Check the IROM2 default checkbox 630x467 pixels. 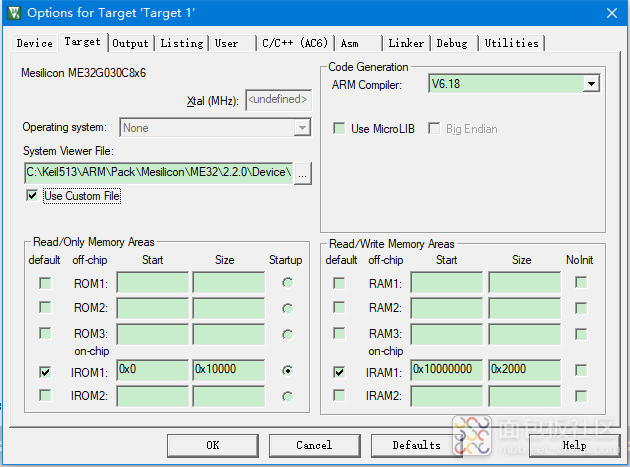pyautogui.click(x=45, y=395)
